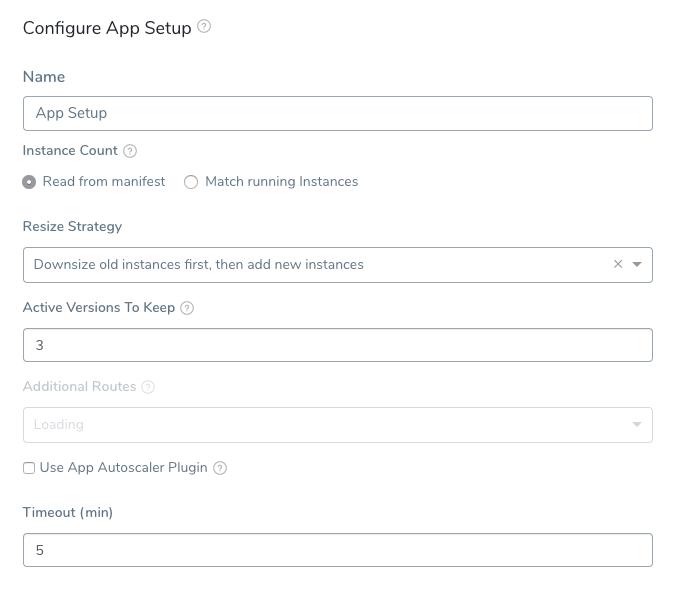Viewport: 675px width, 601px height.
Task: Focus the Name field containing App Setup
Action: [338, 114]
